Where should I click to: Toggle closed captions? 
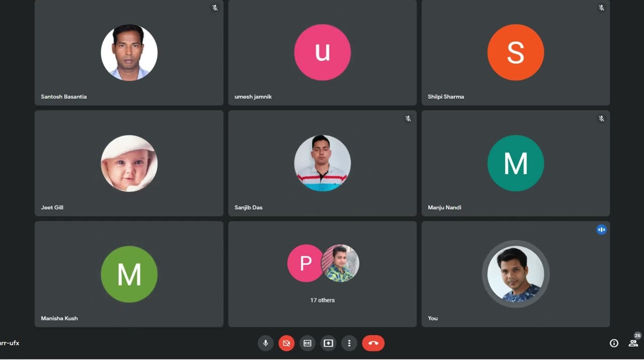click(307, 343)
